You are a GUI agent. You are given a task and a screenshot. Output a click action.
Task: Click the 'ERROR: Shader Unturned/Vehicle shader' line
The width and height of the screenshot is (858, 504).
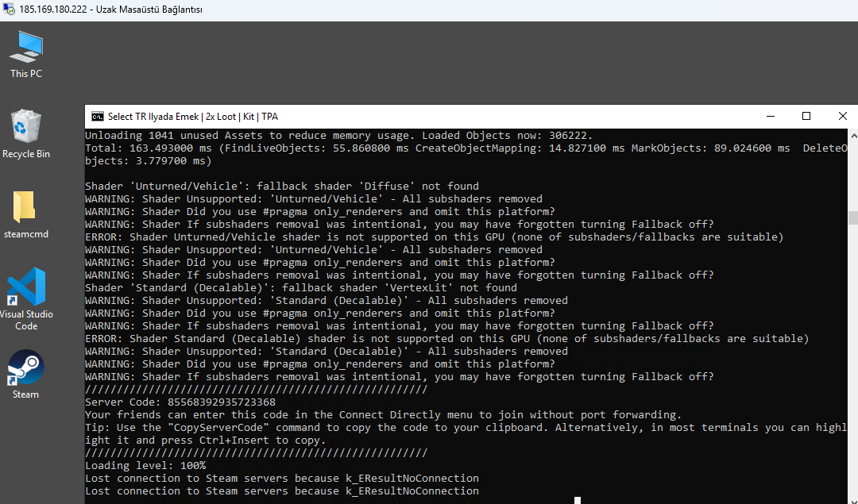tap(435, 237)
